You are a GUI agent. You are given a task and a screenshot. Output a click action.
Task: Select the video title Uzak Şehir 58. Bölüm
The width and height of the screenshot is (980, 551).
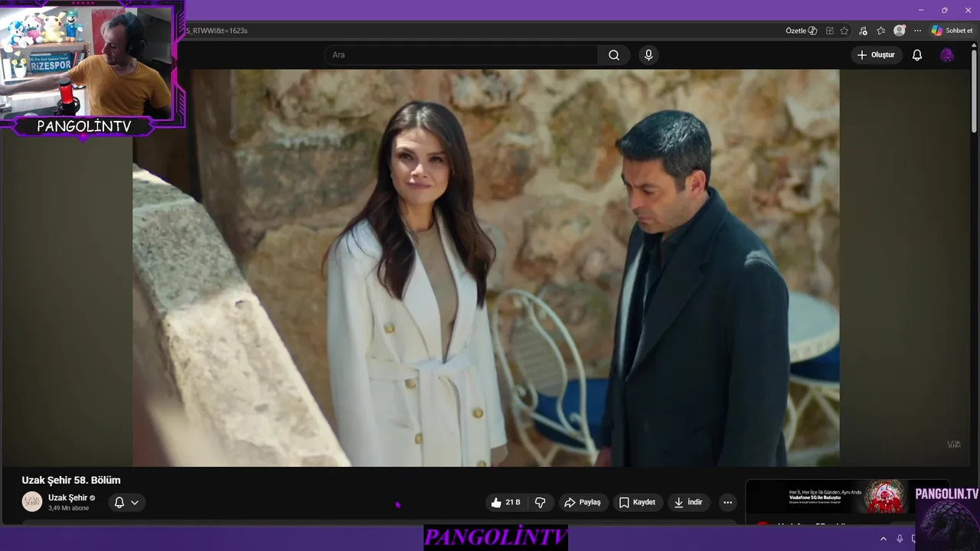71,480
